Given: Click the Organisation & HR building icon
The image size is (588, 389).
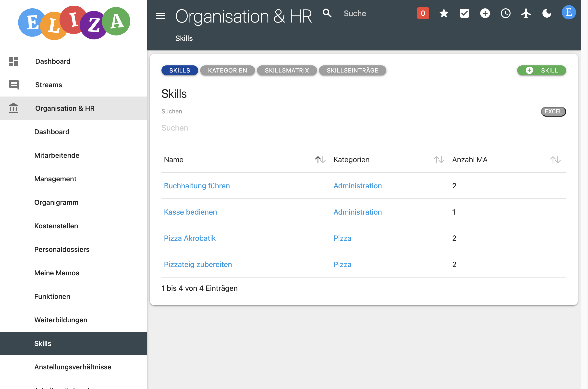Looking at the screenshot, I should pos(13,108).
